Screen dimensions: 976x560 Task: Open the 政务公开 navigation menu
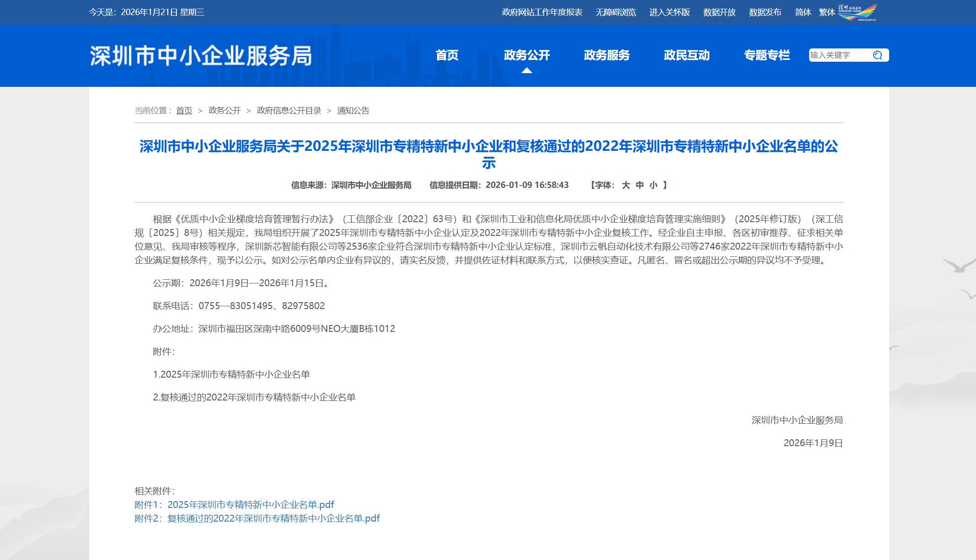coord(527,55)
